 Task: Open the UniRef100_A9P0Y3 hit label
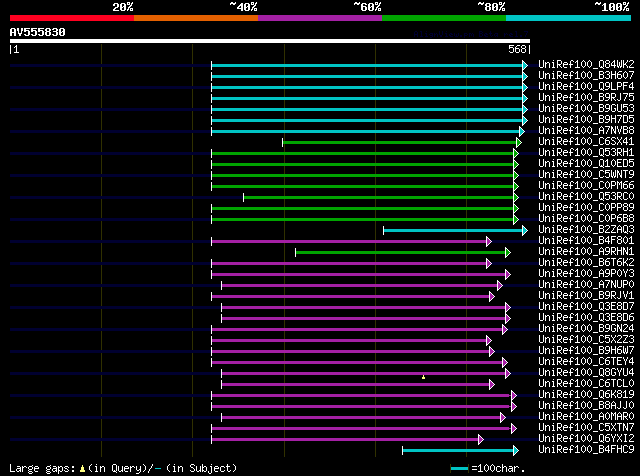tap(586, 274)
